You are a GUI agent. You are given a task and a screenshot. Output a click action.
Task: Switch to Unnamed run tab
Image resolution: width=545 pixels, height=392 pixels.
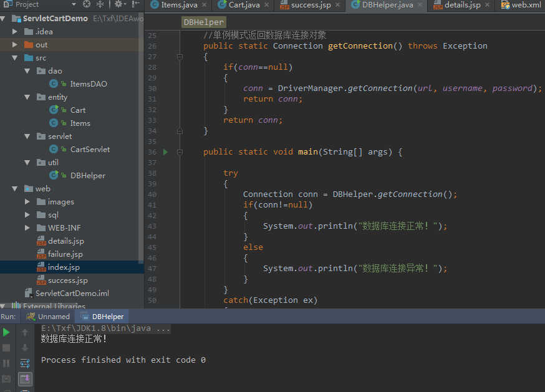[48, 317]
